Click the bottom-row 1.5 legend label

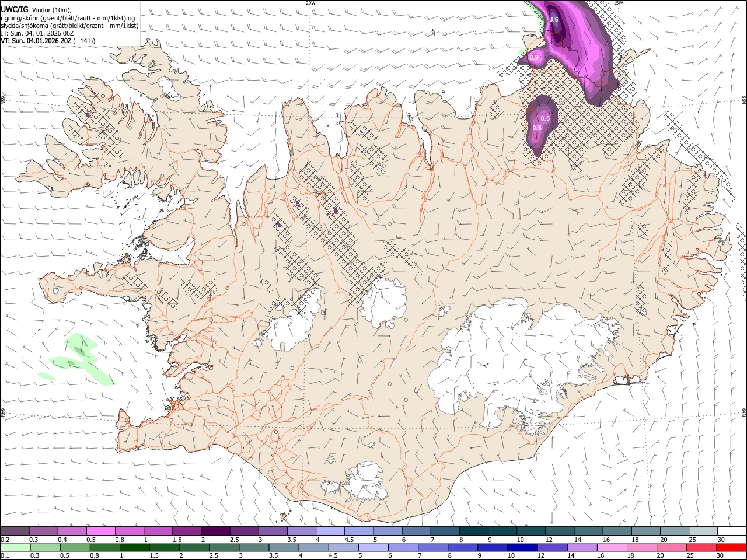(x=154, y=555)
